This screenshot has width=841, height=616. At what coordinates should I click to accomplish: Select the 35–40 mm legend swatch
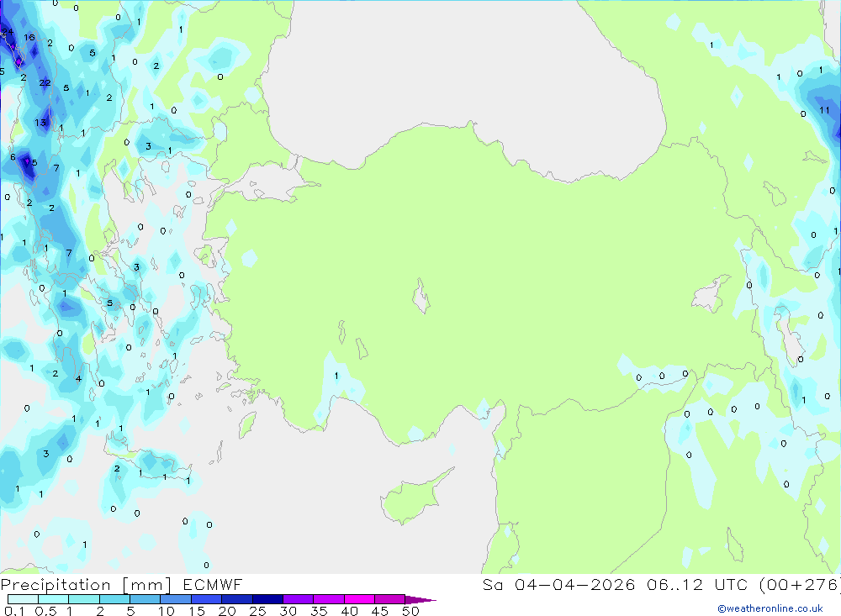click(328, 599)
